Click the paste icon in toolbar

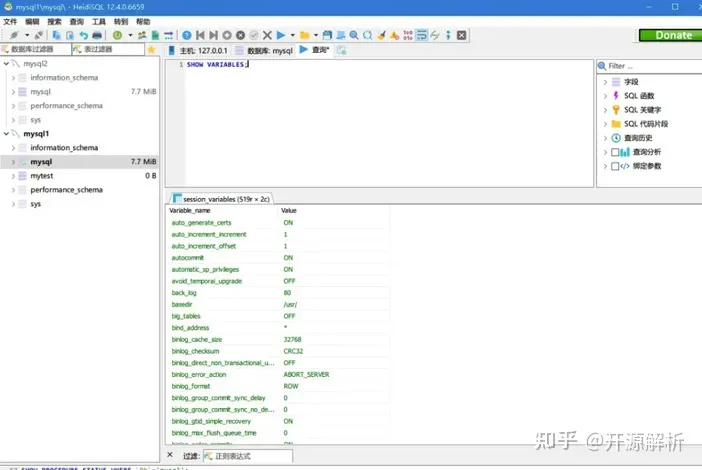[x=70, y=35]
